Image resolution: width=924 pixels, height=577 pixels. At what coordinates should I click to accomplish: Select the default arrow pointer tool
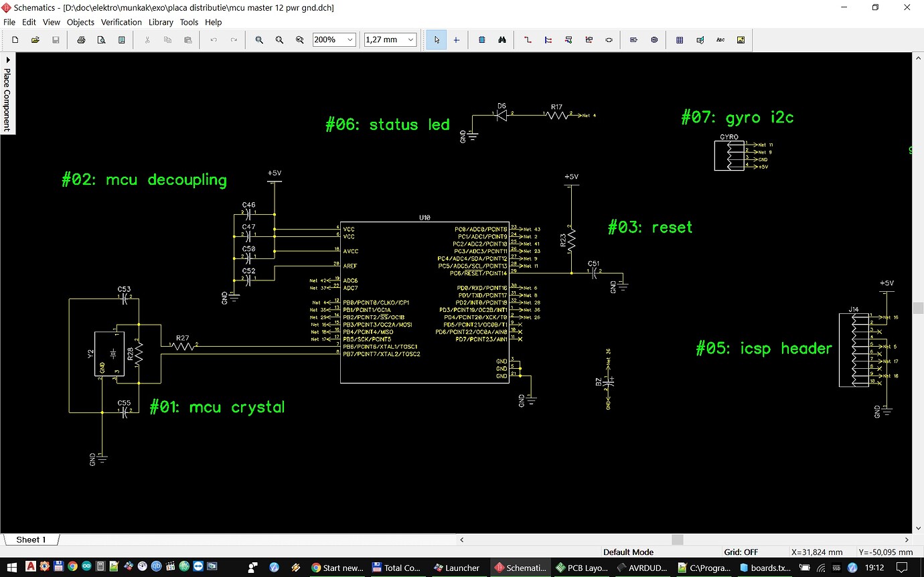point(436,39)
